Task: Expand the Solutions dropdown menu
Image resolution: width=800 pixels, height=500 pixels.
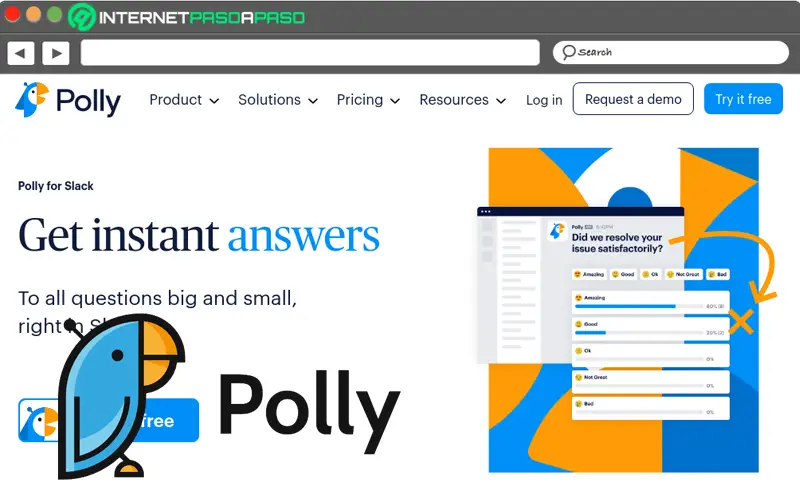Action: (x=278, y=100)
